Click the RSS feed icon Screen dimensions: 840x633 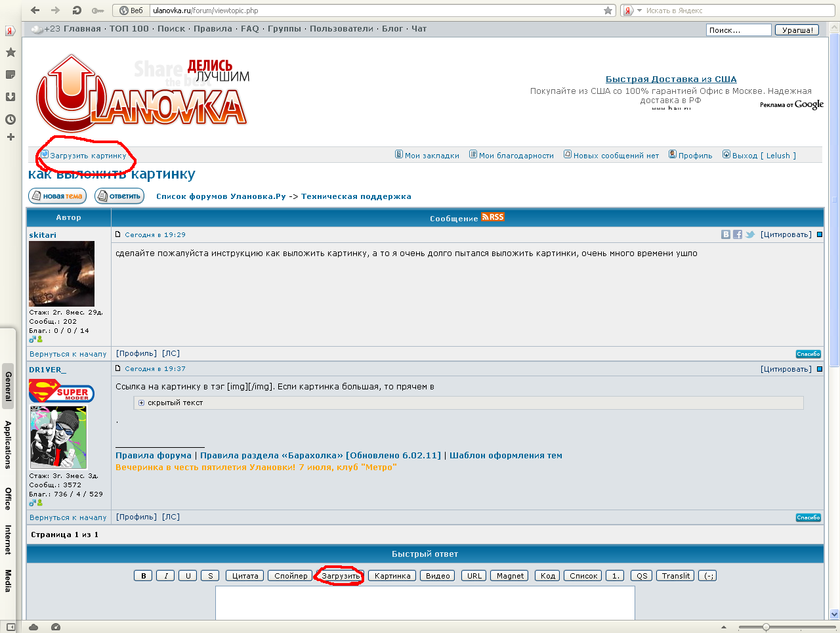pos(493,217)
